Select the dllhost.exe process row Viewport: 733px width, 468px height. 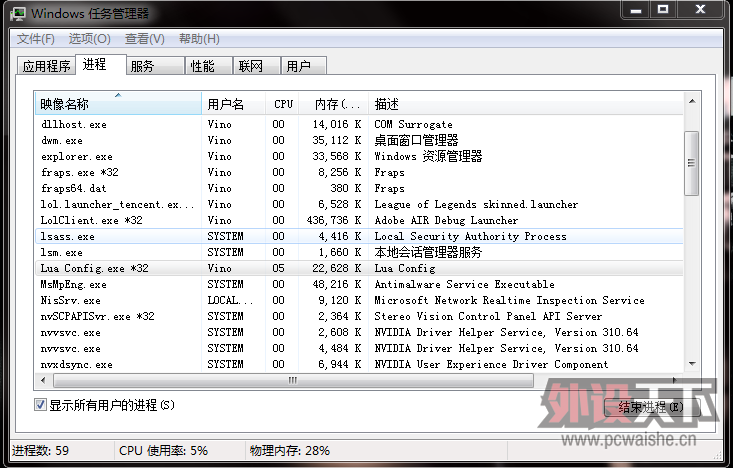click(359, 124)
